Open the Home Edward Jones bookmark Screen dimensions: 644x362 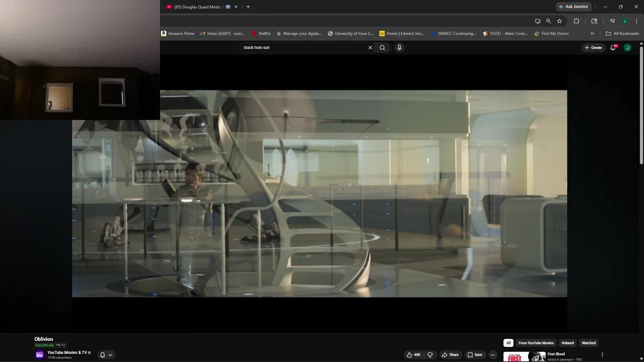point(402,34)
